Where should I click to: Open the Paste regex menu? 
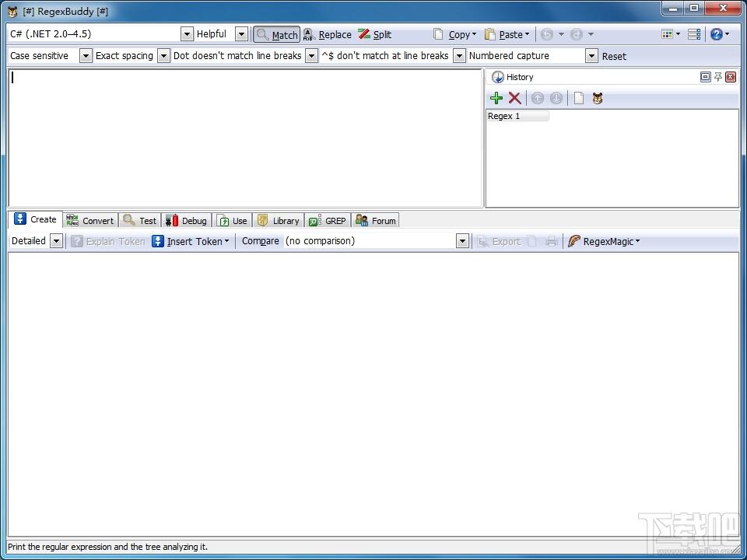(507, 34)
